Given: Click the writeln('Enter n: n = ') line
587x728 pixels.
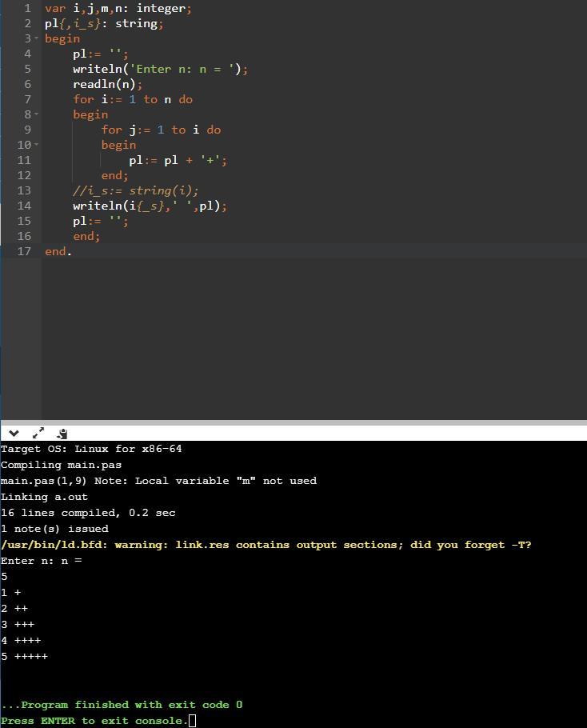Looking at the screenshot, I should point(160,69).
